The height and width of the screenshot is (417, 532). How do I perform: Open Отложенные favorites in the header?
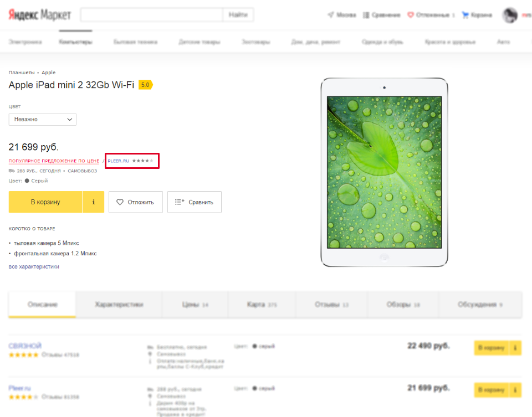431,15
